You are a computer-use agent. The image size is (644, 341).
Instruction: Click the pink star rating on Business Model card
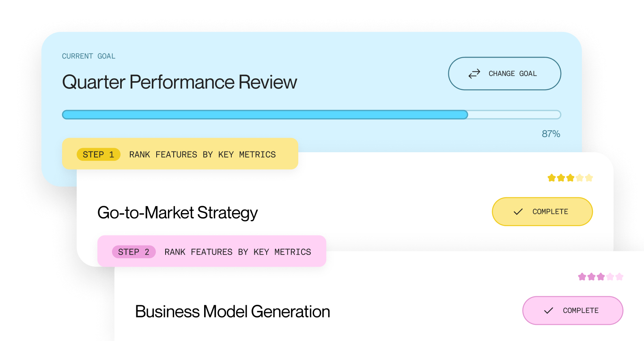point(601,277)
